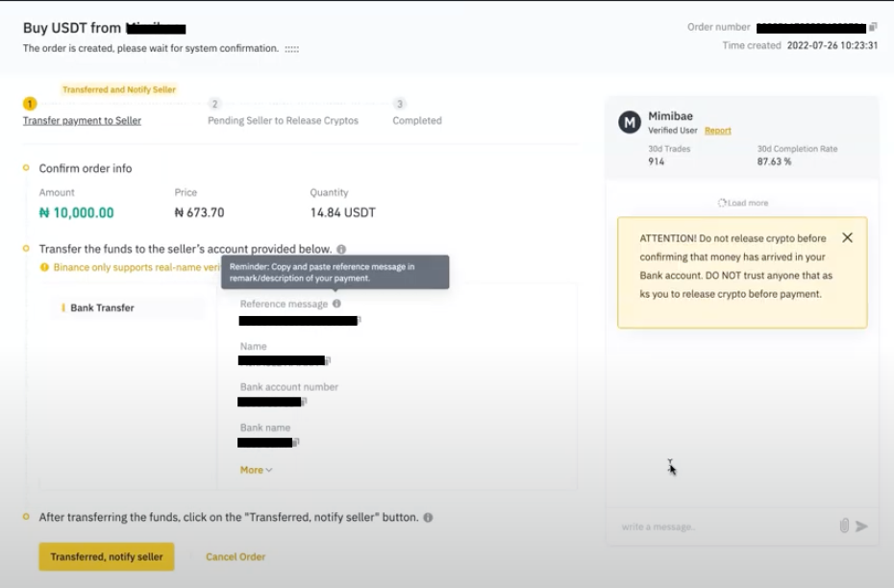Copy the bank account number
The width and height of the screenshot is (894, 588).
tap(305, 402)
